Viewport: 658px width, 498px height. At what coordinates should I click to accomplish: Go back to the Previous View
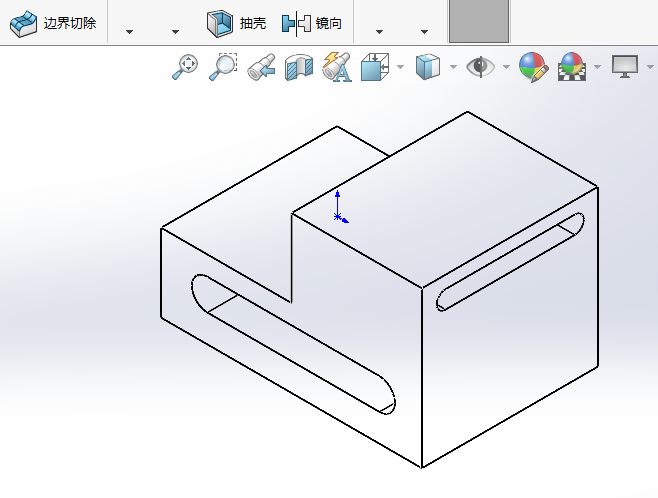(x=261, y=67)
